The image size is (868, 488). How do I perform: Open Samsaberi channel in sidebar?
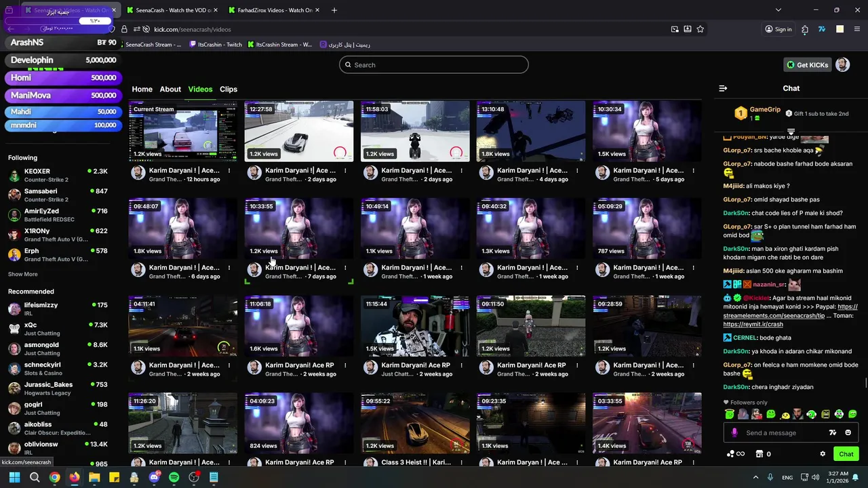58,195
